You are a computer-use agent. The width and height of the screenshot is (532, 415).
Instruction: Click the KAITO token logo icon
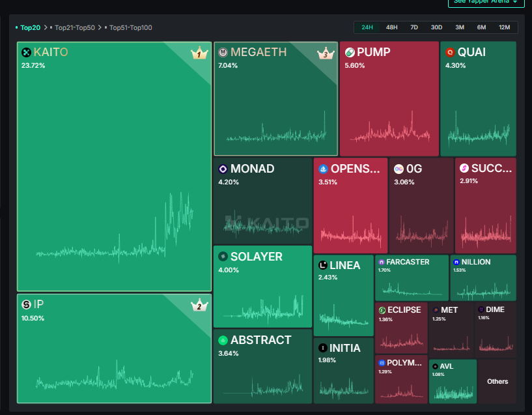point(26,52)
